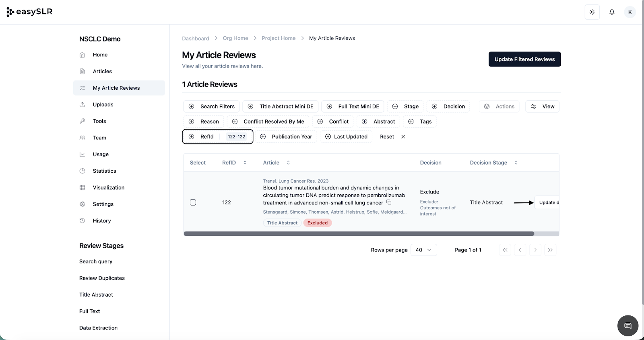The width and height of the screenshot is (644, 340).
Task: Click the easySLR logo
Action: (x=30, y=12)
